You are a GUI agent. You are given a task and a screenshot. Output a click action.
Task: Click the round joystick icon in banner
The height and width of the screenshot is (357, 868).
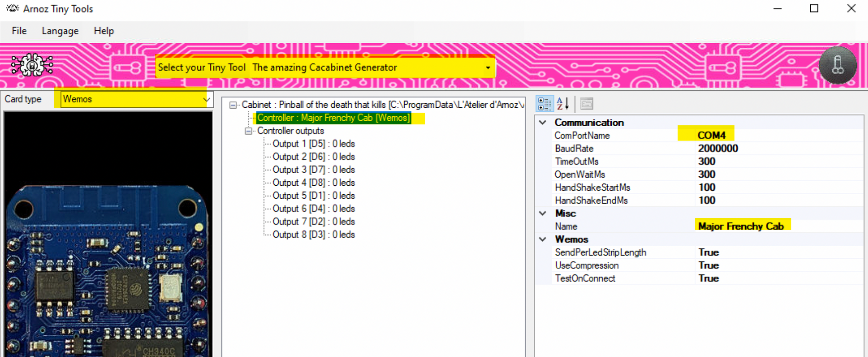(x=838, y=65)
